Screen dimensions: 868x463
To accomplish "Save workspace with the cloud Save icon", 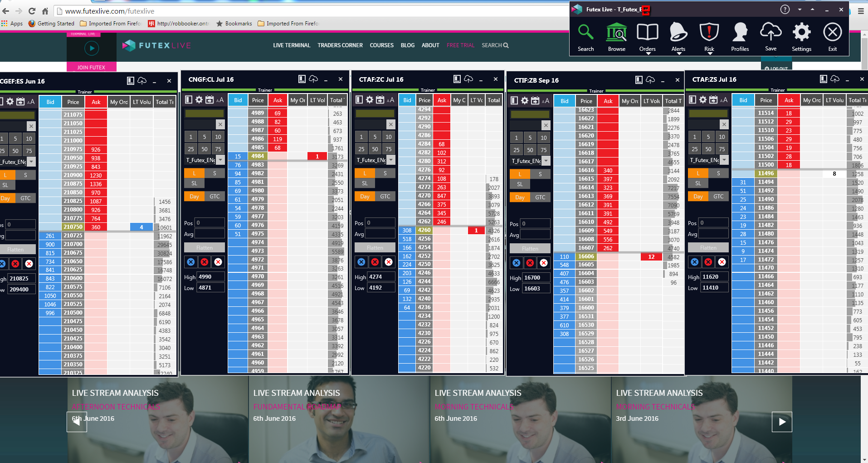I will pos(771,37).
